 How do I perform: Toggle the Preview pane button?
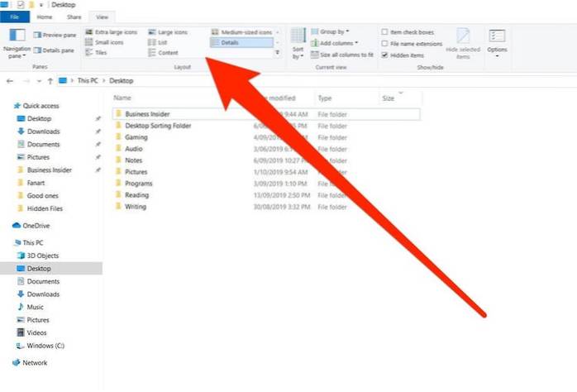(x=55, y=35)
